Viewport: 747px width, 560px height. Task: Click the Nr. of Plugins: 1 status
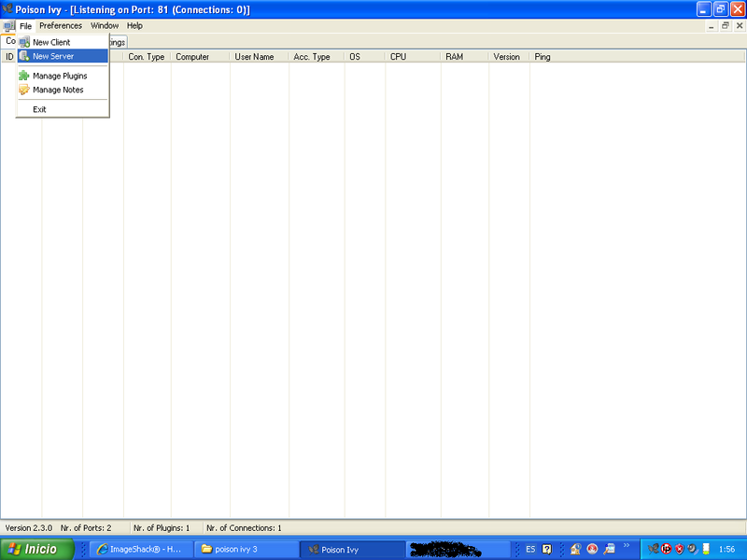pos(162,527)
